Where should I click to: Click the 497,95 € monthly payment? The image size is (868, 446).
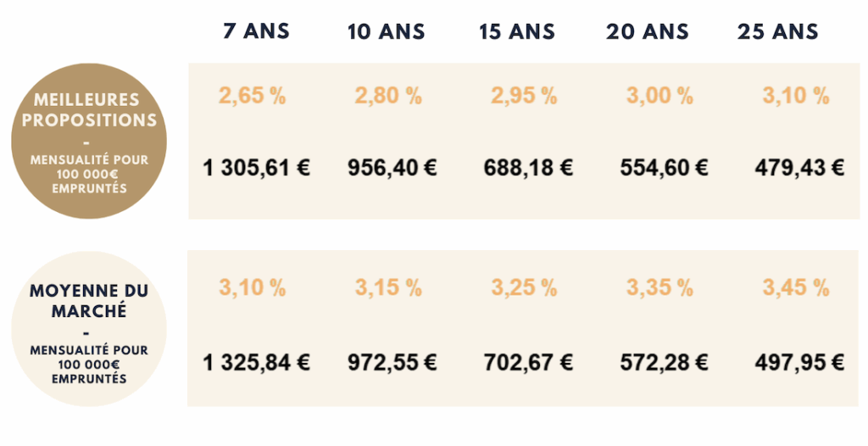coord(799,363)
